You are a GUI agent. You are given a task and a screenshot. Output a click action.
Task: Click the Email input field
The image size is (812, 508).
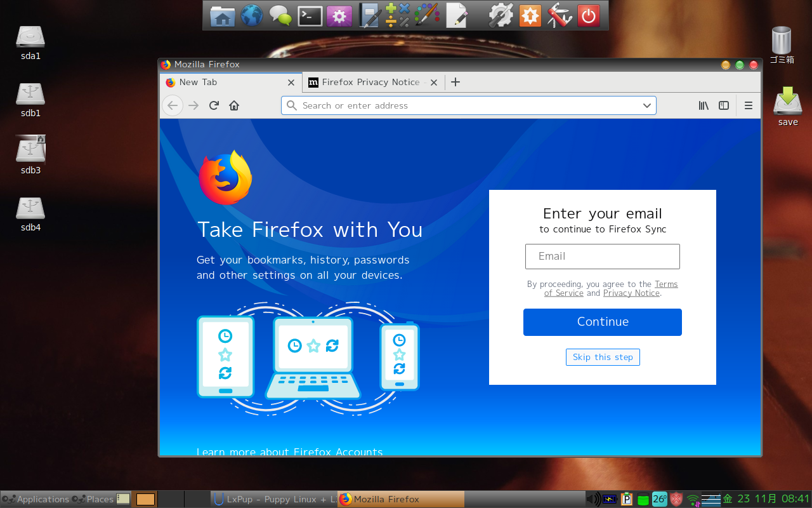point(603,257)
